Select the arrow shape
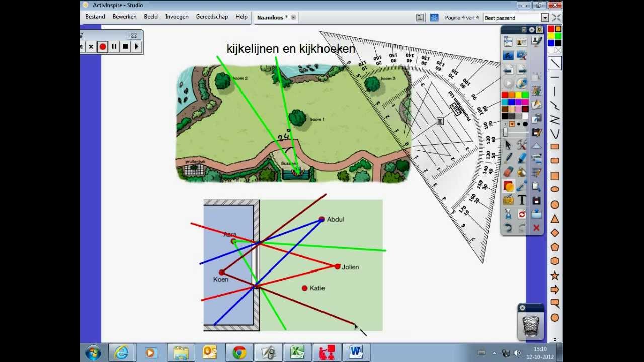The height and width of the screenshot is (362, 644). [x=555, y=289]
